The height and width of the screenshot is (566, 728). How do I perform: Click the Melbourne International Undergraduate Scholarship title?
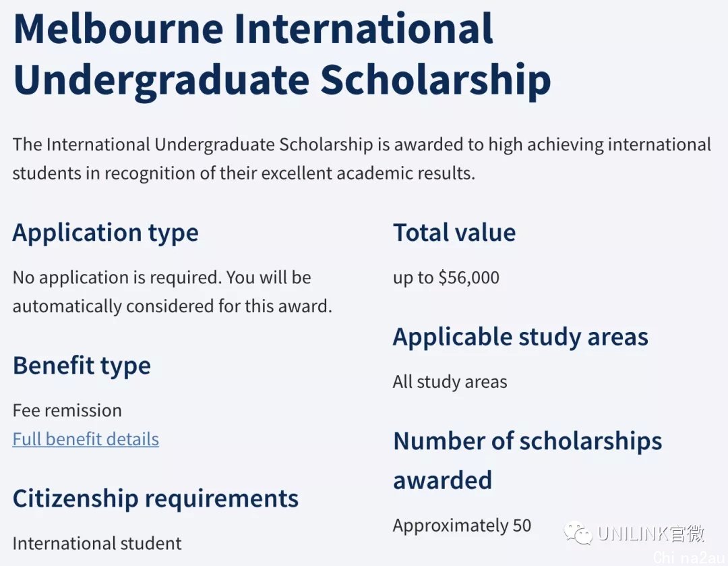coord(282,55)
